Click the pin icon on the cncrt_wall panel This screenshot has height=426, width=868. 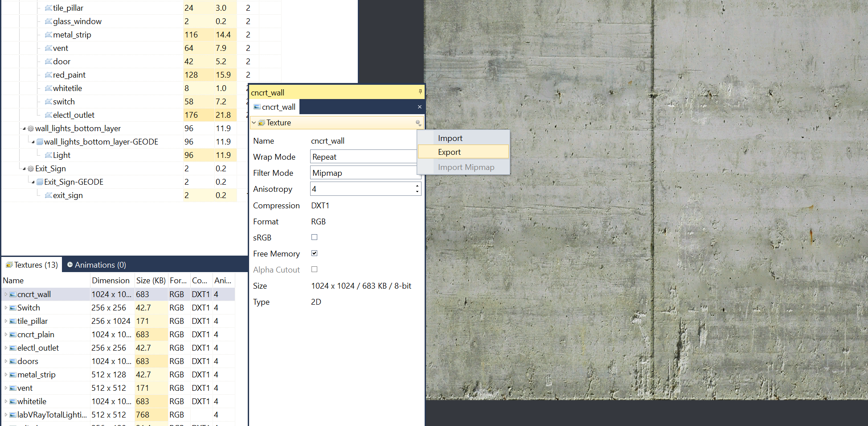click(x=420, y=92)
